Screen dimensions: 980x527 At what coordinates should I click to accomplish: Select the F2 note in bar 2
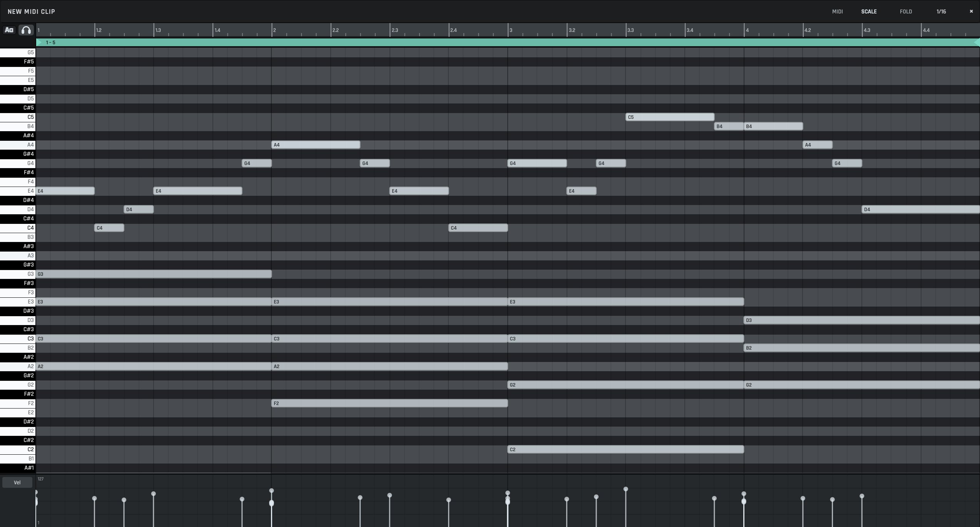click(x=390, y=403)
